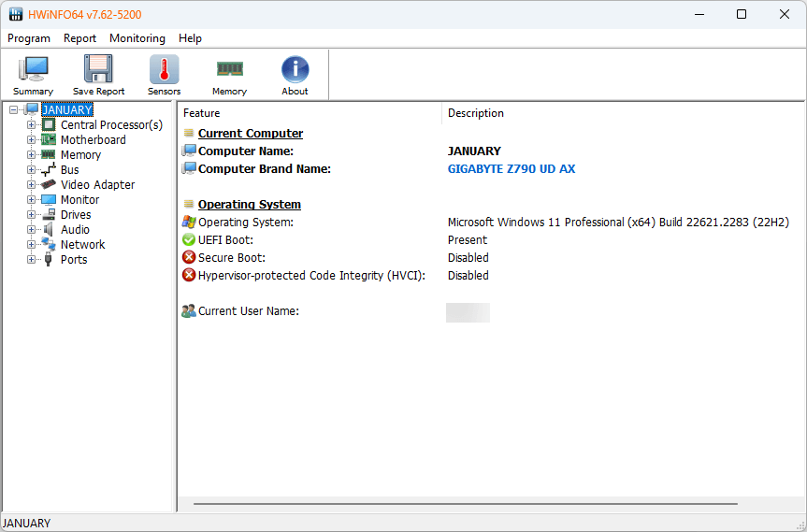
Task: Click the Save Report floppy icon
Action: click(98, 69)
